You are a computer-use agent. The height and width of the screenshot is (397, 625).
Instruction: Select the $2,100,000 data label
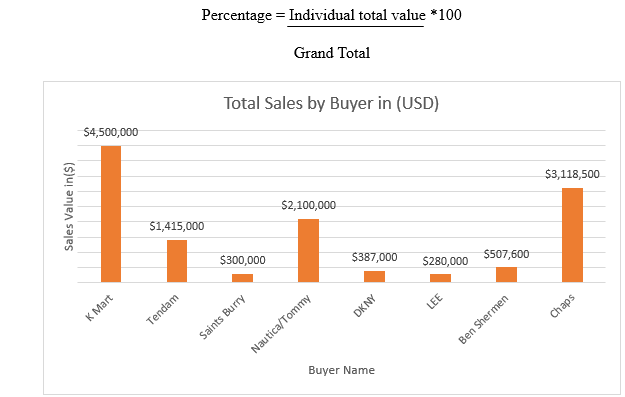pos(309,205)
